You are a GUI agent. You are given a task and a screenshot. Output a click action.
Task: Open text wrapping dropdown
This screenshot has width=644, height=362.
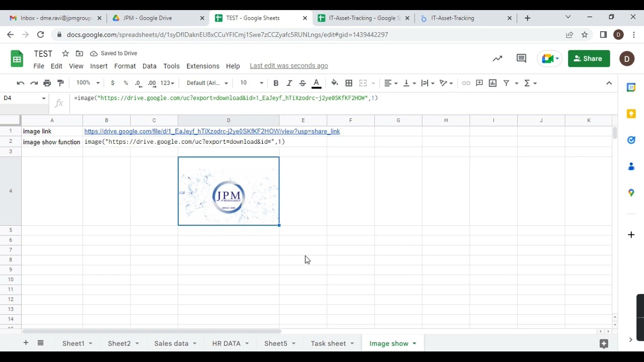click(x=428, y=83)
